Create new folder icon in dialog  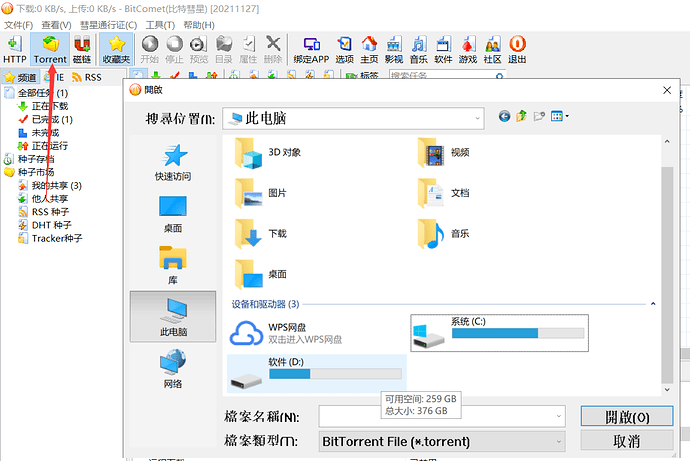coord(539,116)
